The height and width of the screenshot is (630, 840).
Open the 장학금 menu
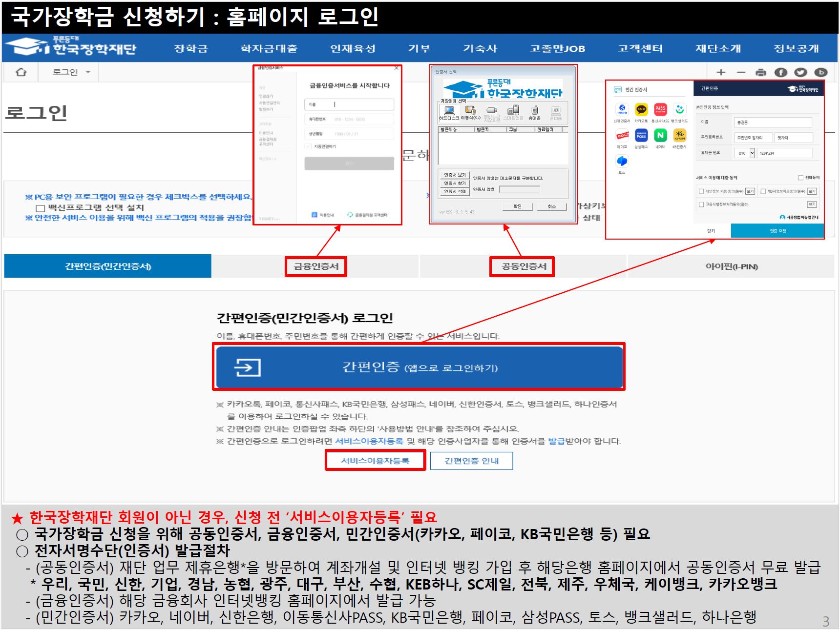[x=191, y=48]
